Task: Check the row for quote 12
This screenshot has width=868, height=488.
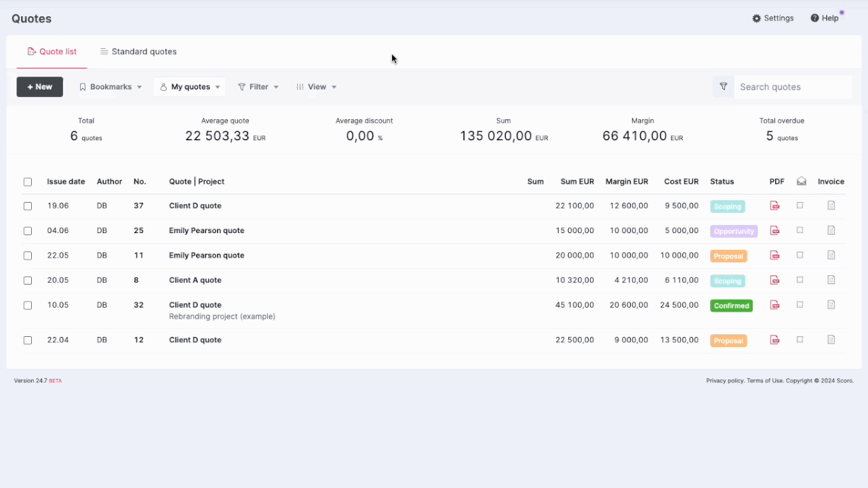Action: click(28, 340)
